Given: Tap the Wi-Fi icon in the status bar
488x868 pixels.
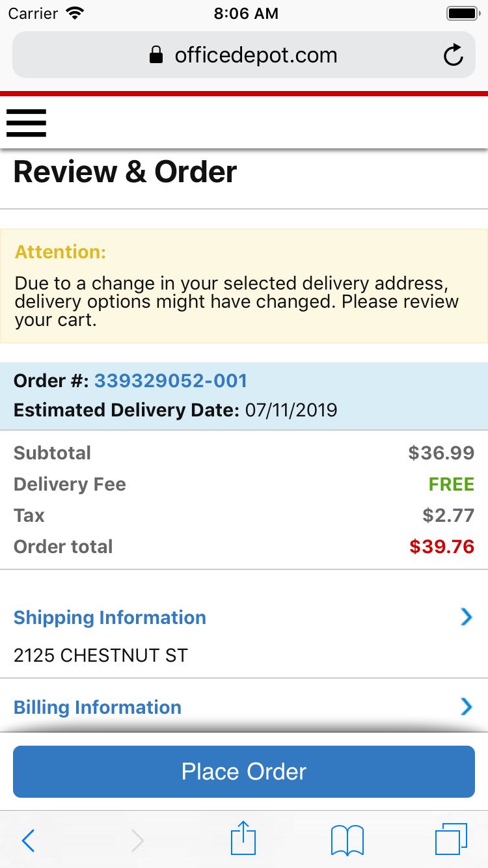Looking at the screenshot, I should coord(74,12).
